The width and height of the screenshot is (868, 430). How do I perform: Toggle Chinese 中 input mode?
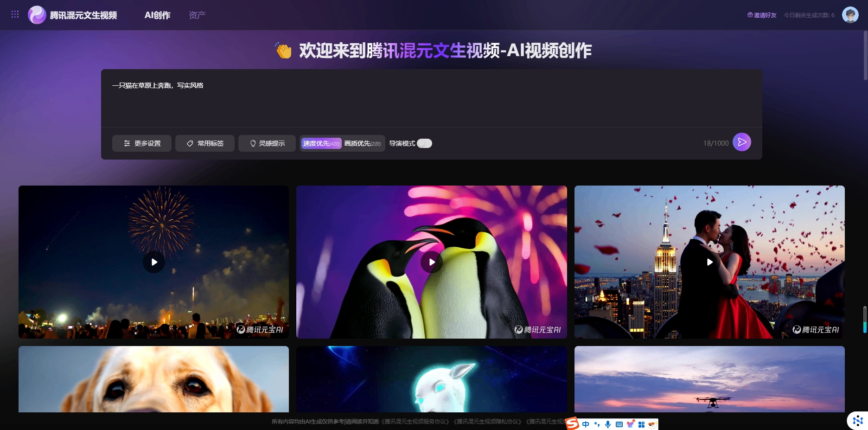(x=586, y=424)
